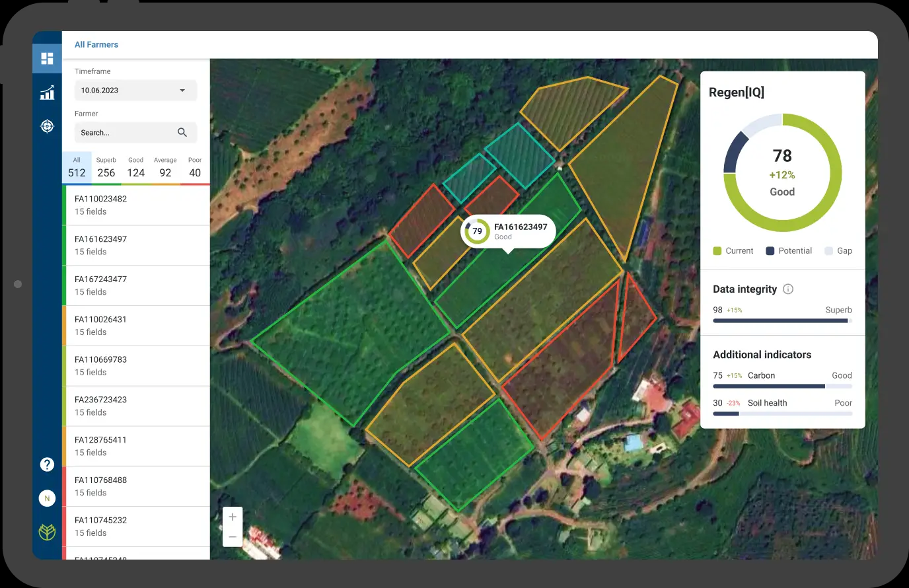Click the Timeframe dropdown arrow
This screenshot has height=588, width=909.
pyautogui.click(x=182, y=91)
